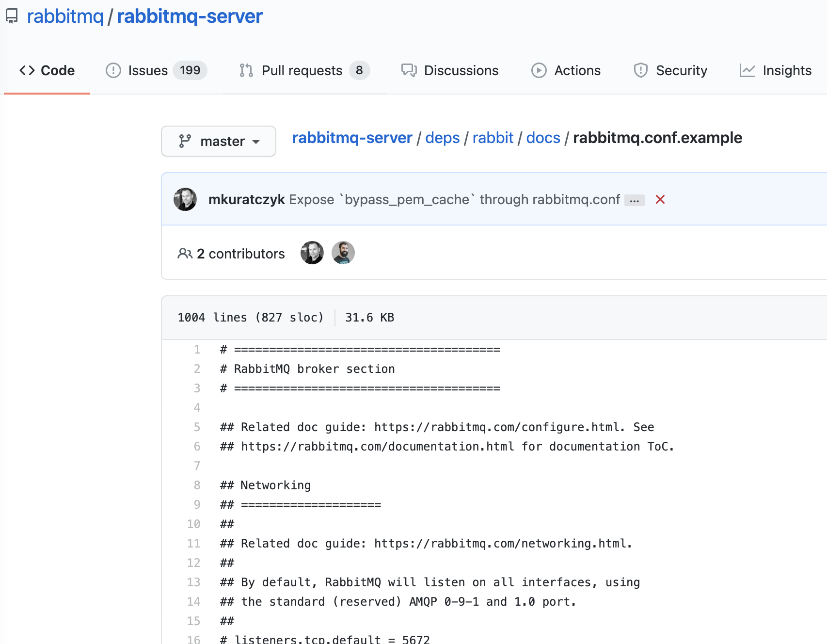Open the Actions tab
This screenshot has width=827, height=644.
566,71
